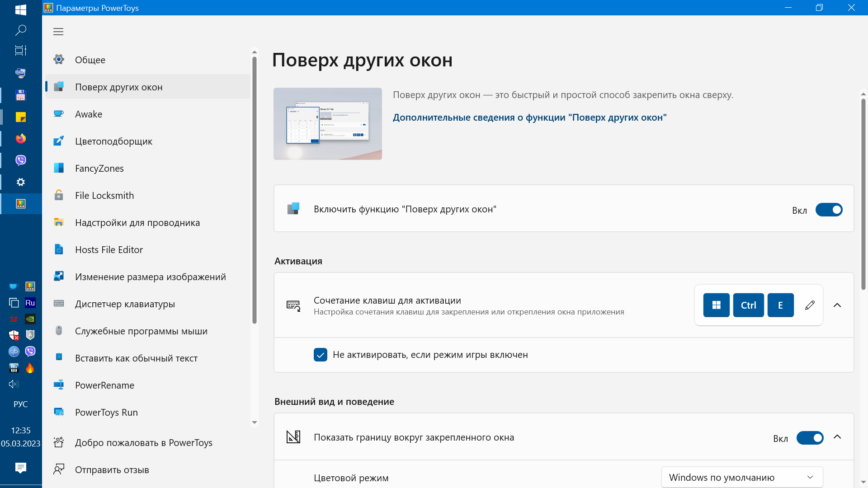The image size is (868, 488).
Task: Click the Always On Top preview thumbnail
Action: coord(328,124)
